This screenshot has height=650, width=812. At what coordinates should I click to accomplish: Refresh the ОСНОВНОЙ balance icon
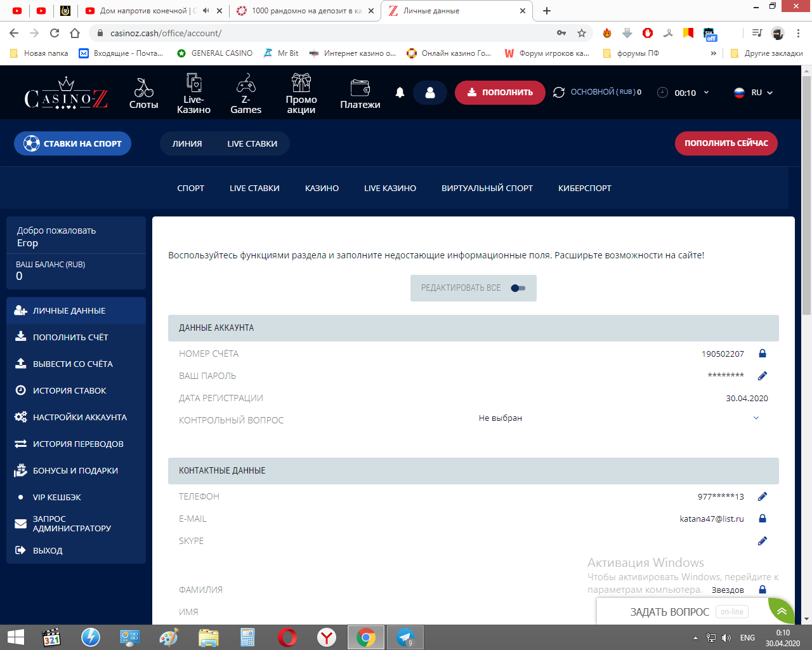pyautogui.click(x=559, y=93)
